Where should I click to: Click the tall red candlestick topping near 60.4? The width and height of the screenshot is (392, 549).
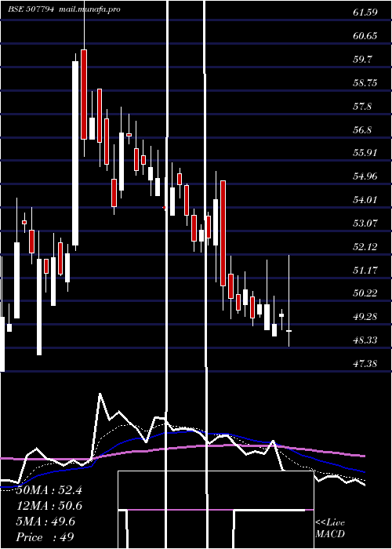tap(84, 94)
